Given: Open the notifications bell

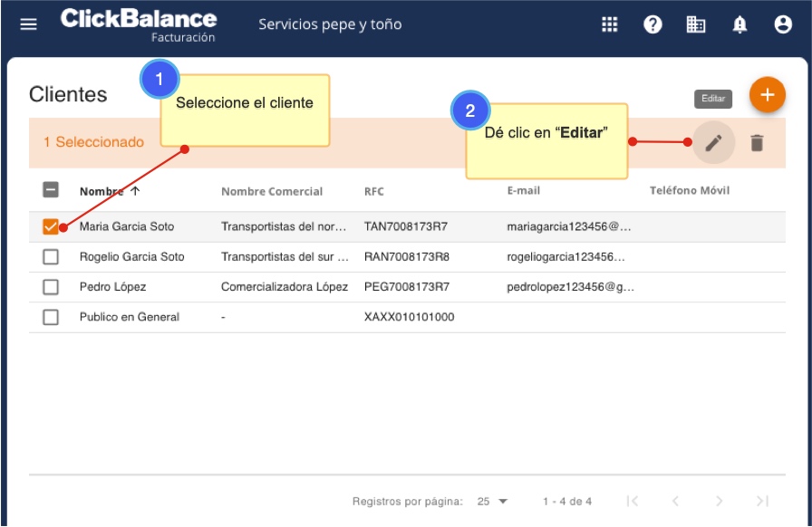Looking at the screenshot, I should point(739,24).
